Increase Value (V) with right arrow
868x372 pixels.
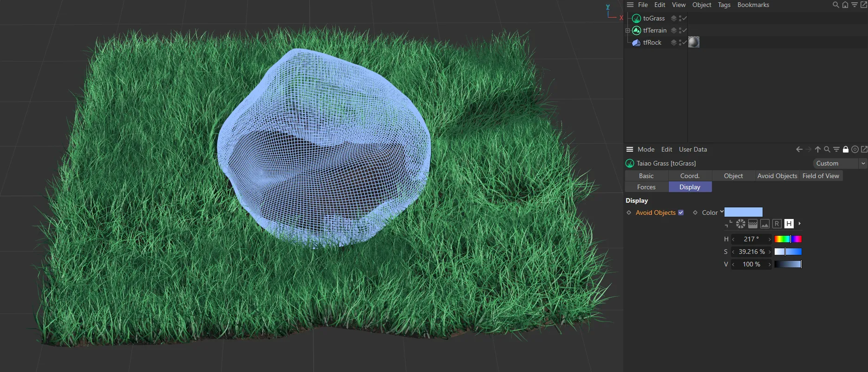[770, 264]
